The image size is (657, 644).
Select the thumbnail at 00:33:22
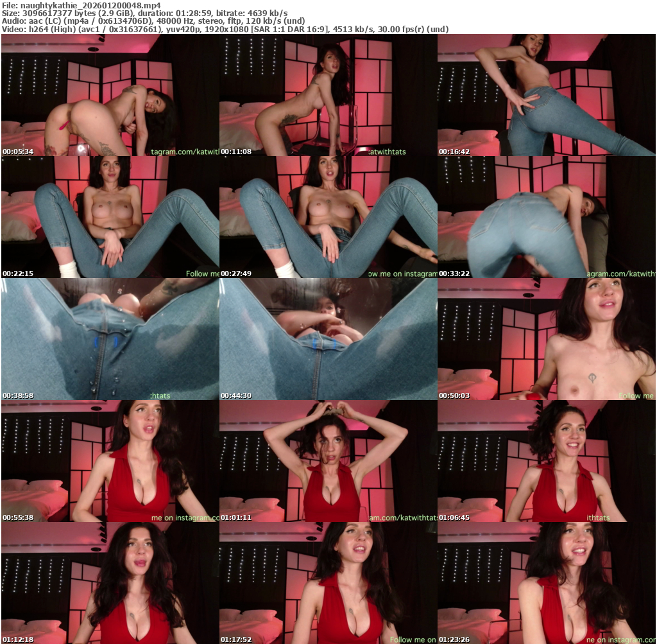pyautogui.click(x=546, y=217)
